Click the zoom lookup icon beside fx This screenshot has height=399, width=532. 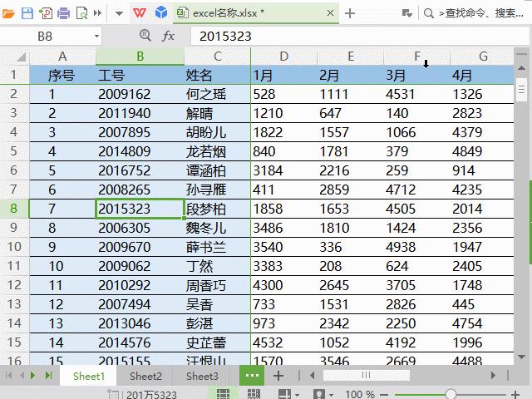[145, 35]
